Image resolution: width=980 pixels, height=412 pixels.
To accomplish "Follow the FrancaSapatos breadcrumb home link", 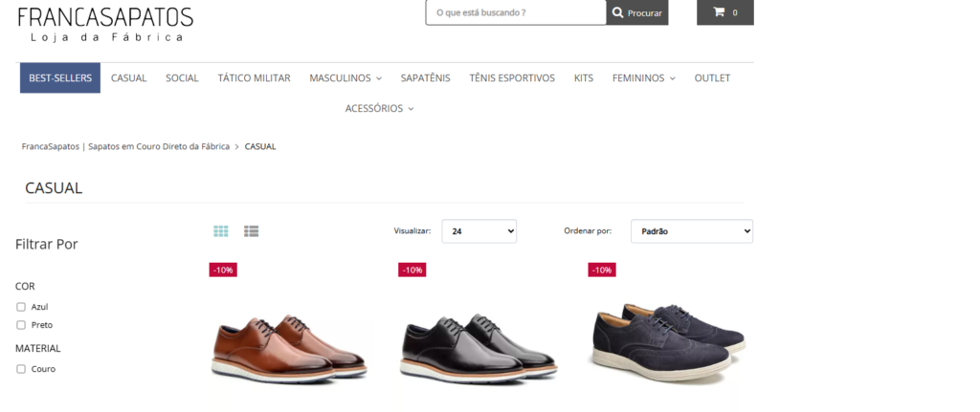I will (125, 146).
